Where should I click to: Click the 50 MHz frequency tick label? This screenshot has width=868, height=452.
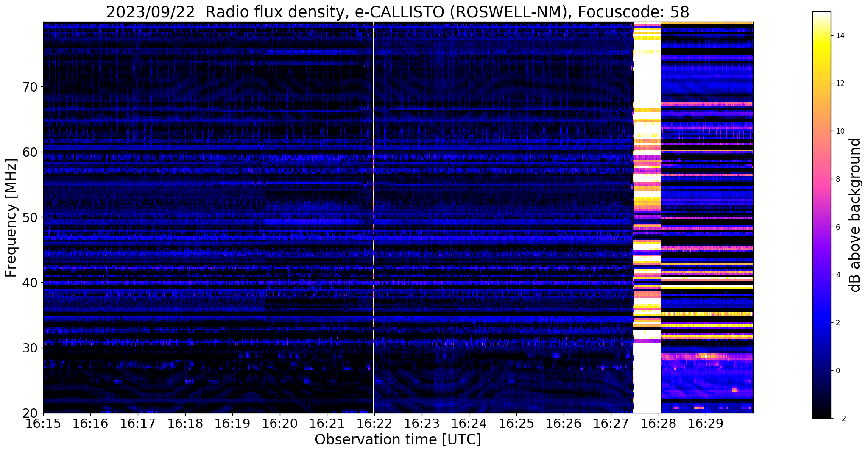point(30,217)
